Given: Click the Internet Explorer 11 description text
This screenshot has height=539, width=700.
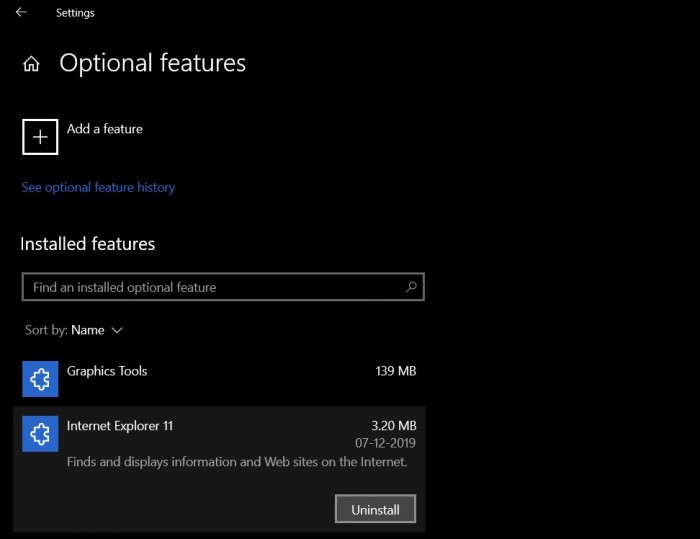Looking at the screenshot, I should click(x=237, y=462).
